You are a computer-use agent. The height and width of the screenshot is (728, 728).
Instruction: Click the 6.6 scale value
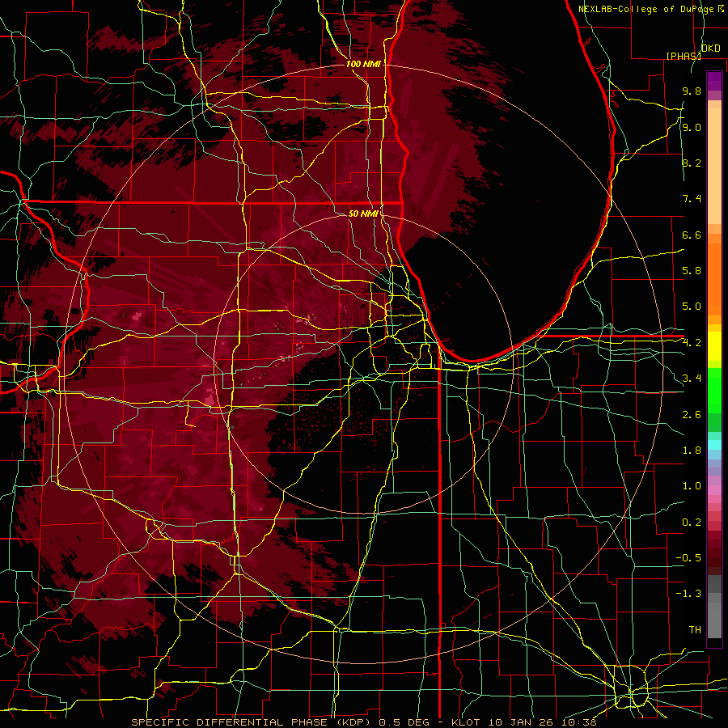(x=692, y=235)
